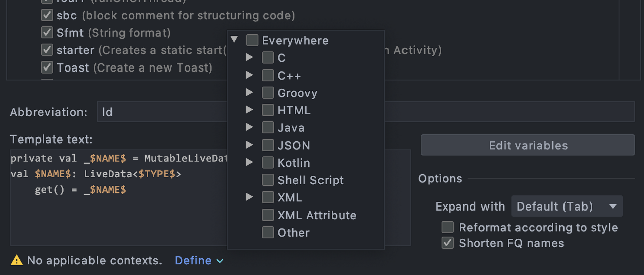The height and width of the screenshot is (275, 644).
Task: Expand the Kotlin context tree node
Action: [250, 162]
